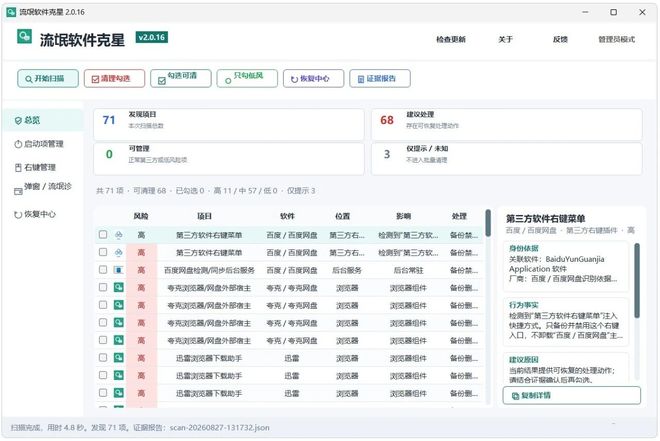Click the summary line starting with 共 71 项

coord(206,191)
